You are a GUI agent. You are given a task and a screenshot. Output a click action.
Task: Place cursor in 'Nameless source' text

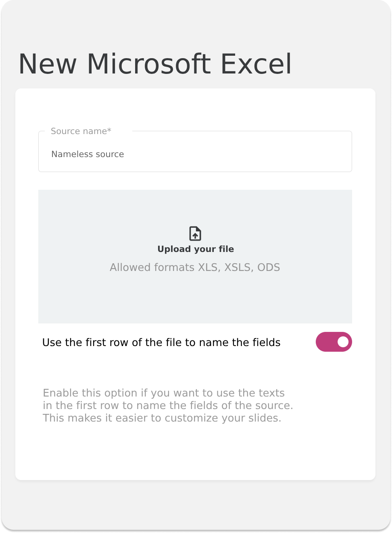(x=88, y=154)
